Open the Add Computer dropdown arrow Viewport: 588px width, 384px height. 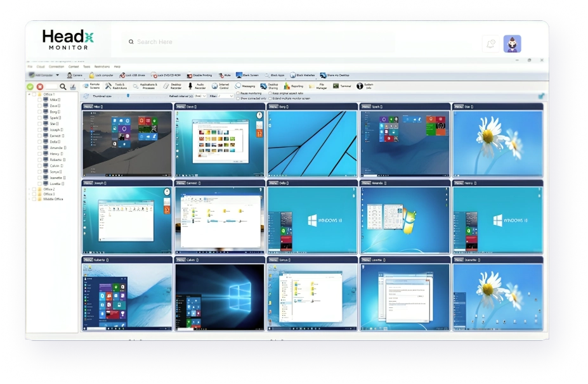pyautogui.click(x=57, y=75)
